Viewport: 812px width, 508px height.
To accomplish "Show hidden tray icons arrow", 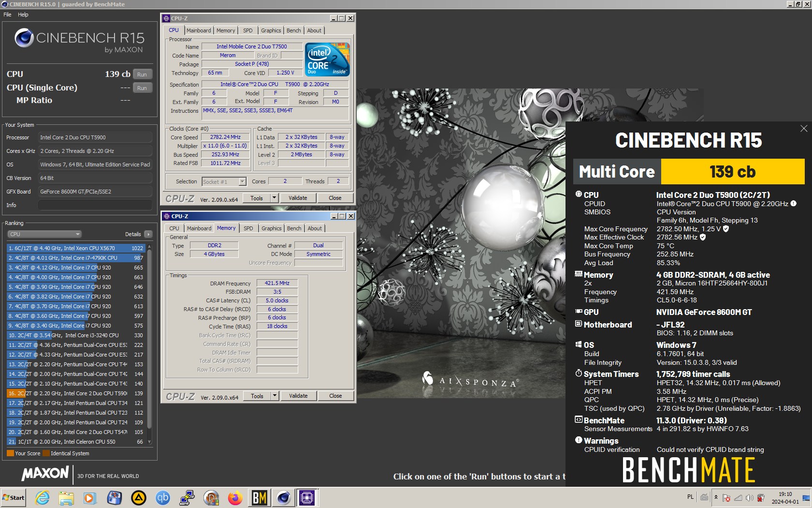I will point(716,497).
